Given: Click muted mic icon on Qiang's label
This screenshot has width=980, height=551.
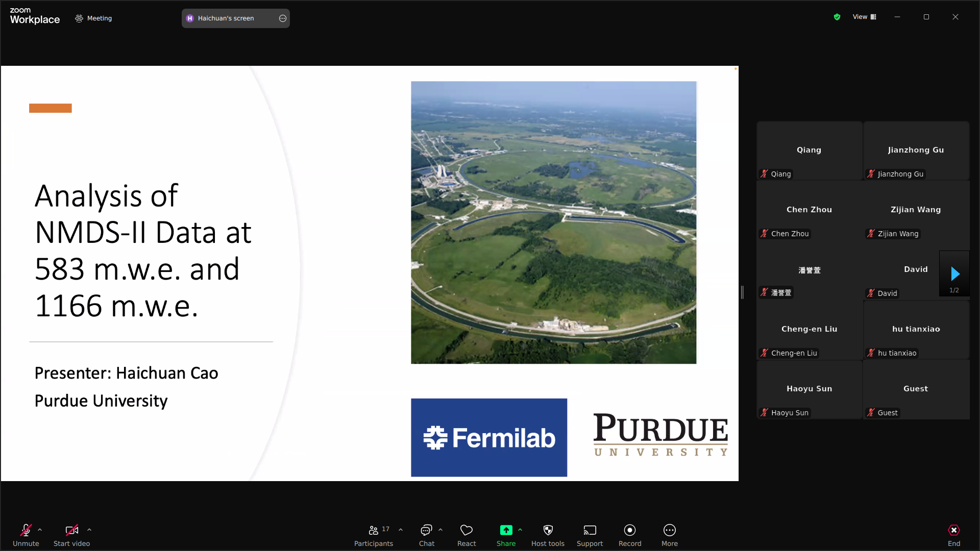Looking at the screenshot, I should (764, 174).
